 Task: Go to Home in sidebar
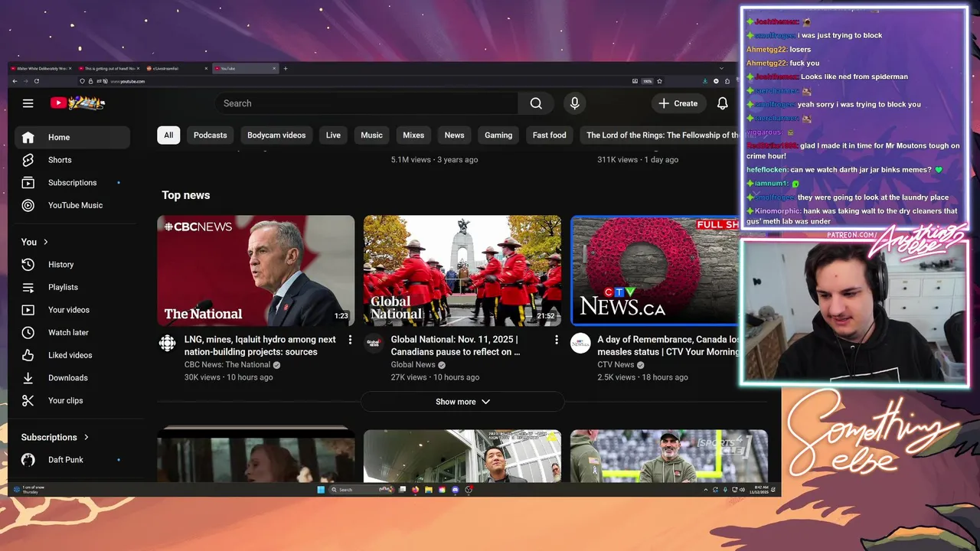[72, 137]
